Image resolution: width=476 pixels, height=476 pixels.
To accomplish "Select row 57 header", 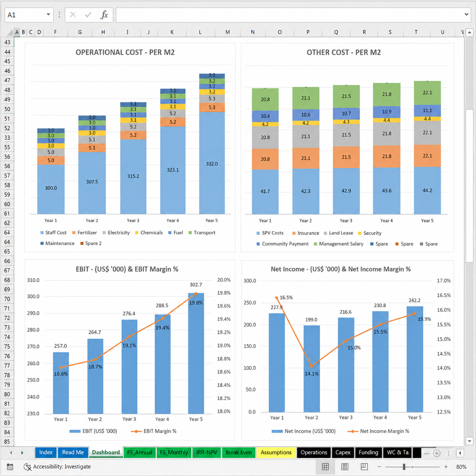I will [x=7, y=176].
